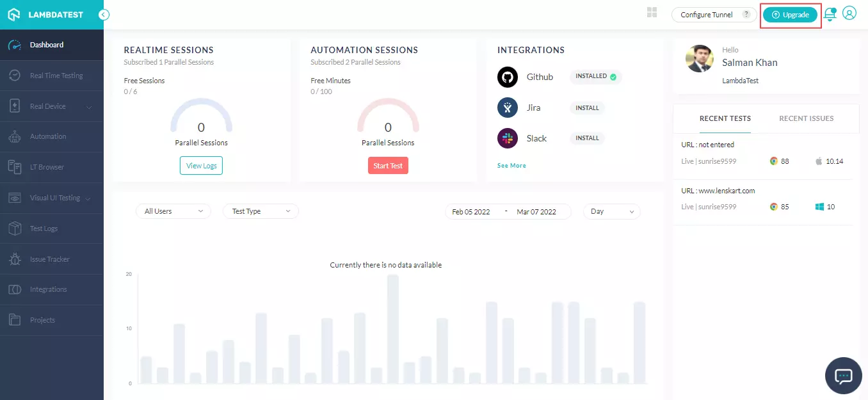
Task: Select the Recent Tests tab
Action: [x=725, y=118]
